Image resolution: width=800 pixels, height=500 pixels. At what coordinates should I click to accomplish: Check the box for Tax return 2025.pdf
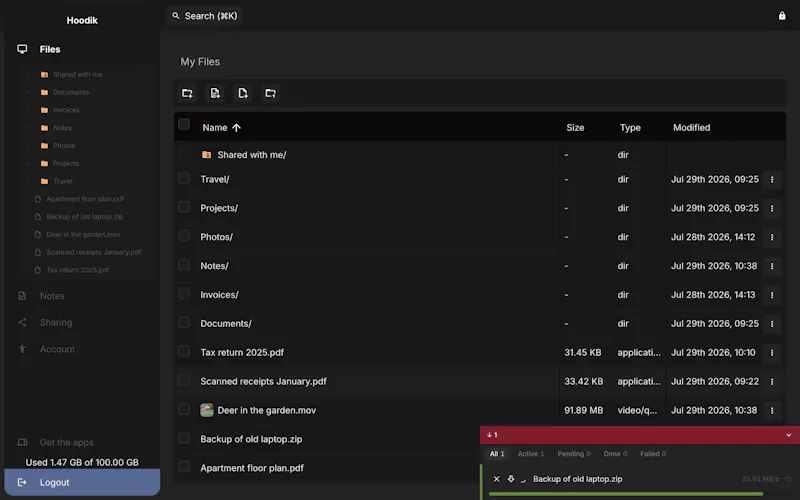(x=184, y=352)
